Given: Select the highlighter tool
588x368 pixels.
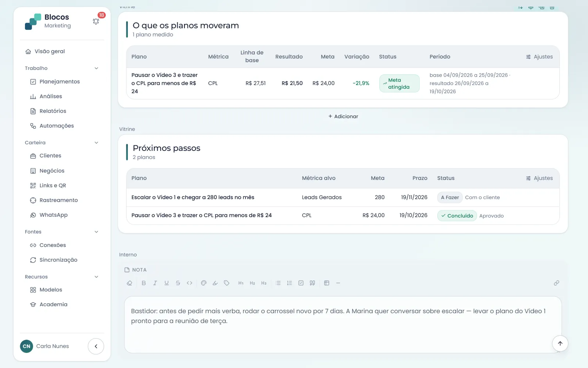Looking at the screenshot, I should (x=215, y=283).
